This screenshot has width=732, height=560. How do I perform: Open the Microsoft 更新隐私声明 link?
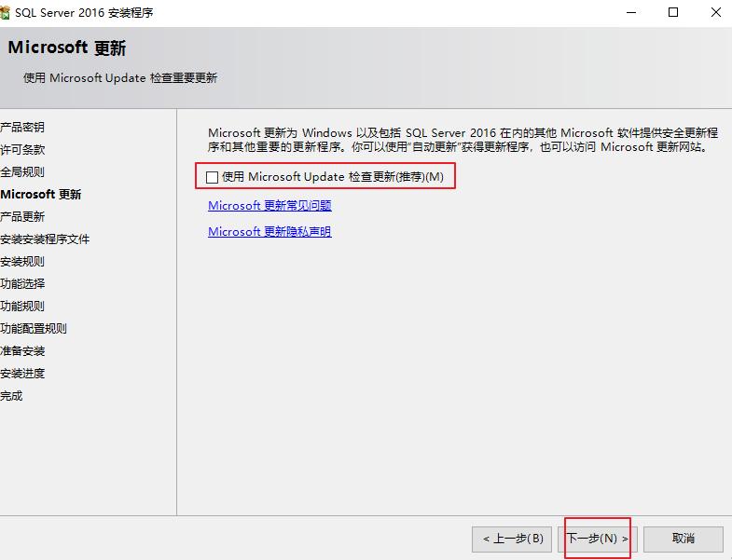click(269, 231)
